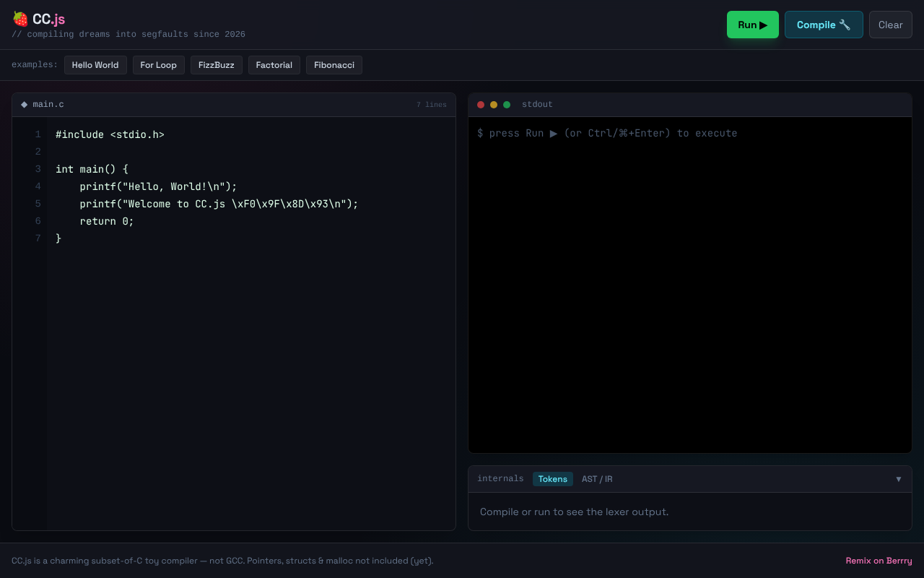Image resolution: width=924 pixels, height=578 pixels.
Task: Click the main.c file name
Action: click(x=48, y=105)
